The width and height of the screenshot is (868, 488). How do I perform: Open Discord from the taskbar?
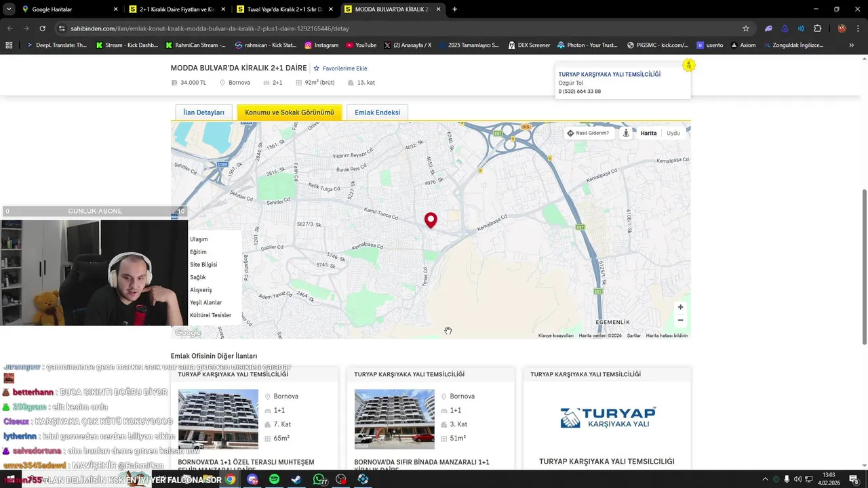pyautogui.click(x=253, y=479)
